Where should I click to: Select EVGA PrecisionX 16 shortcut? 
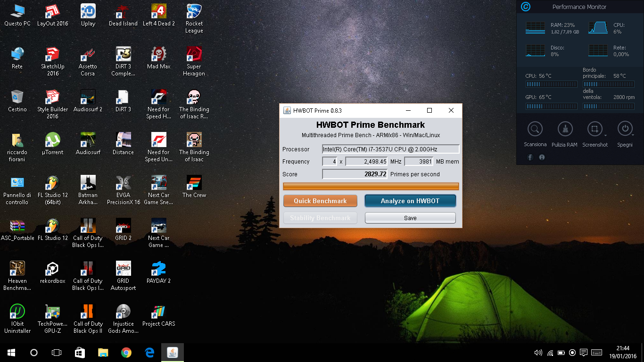[123, 190]
